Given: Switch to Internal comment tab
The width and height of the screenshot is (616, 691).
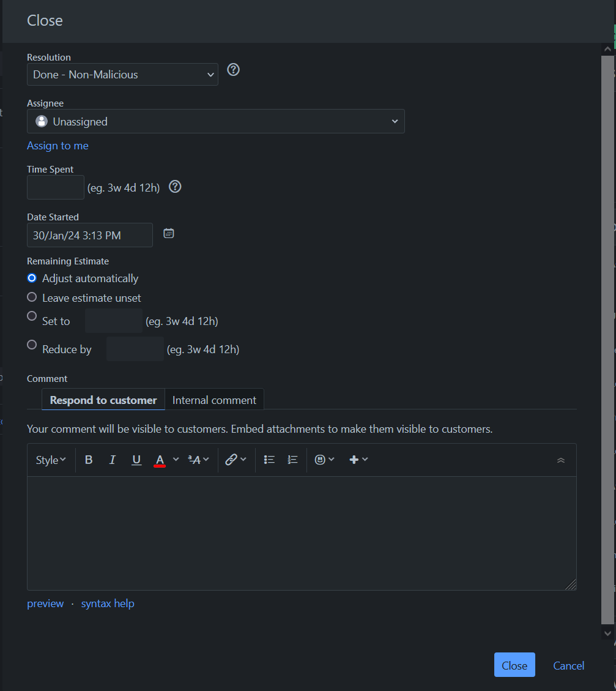Looking at the screenshot, I should (214, 400).
